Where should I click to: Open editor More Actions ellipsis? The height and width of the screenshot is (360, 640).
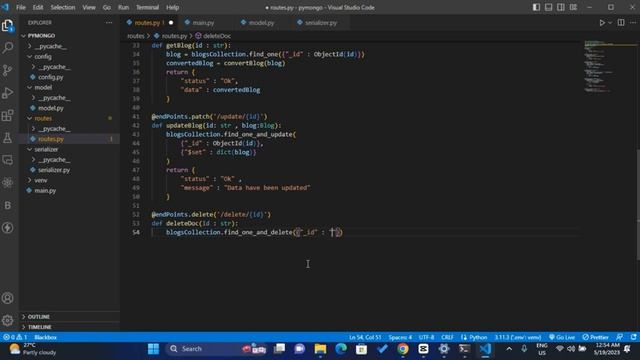tap(633, 23)
